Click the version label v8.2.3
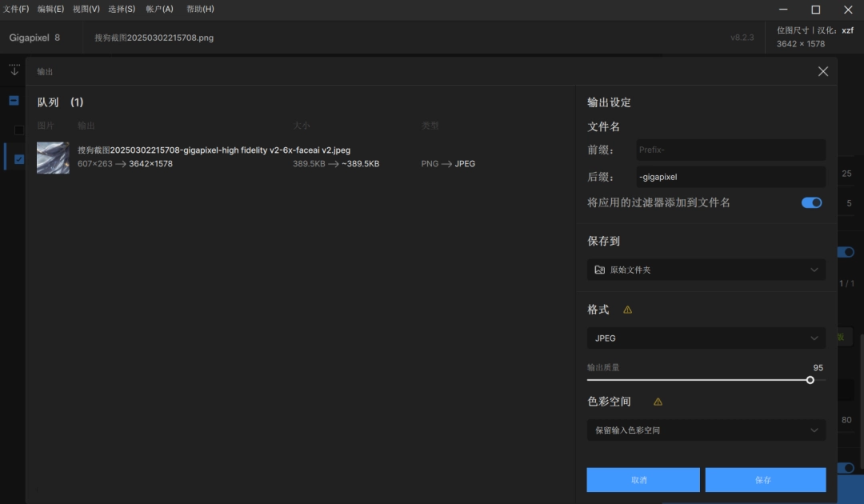 pyautogui.click(x=742, y=38)
